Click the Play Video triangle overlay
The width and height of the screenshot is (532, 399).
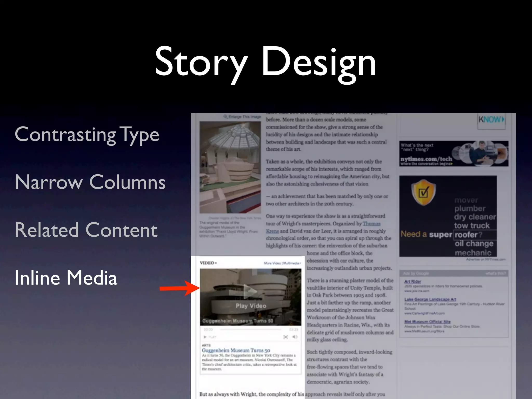point(250,291)
